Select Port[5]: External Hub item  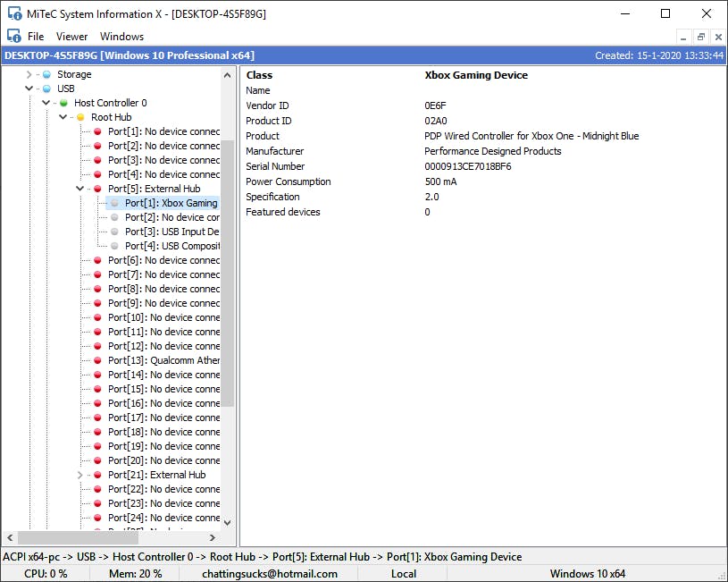click(155, 189)
